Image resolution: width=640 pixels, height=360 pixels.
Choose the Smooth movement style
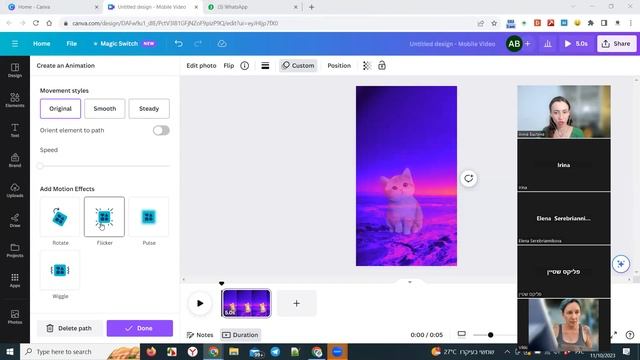(104, 109)
